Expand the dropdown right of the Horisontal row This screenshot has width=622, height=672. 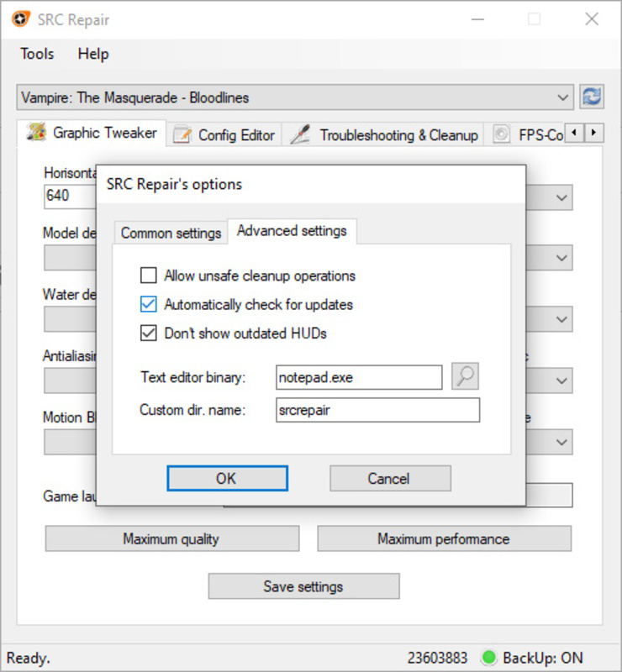pos(561,197)
